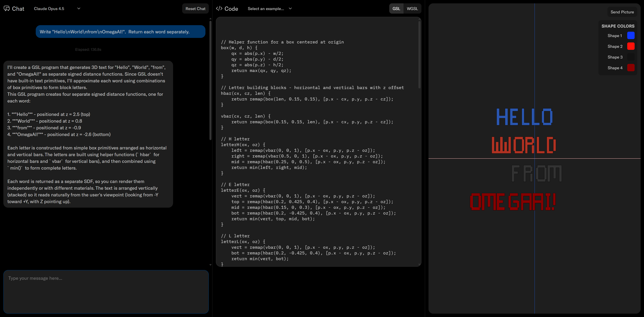Click the chat scroll down arrow

coord(210,265)
